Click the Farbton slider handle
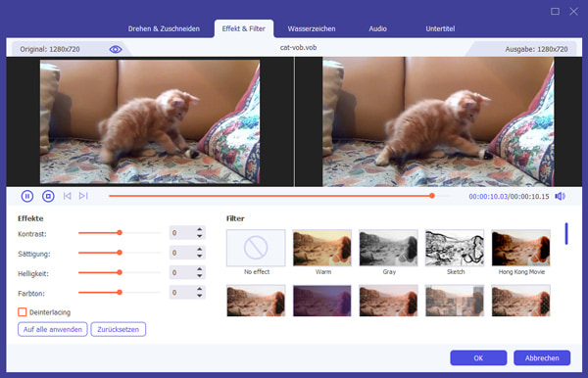 point(120,292)
